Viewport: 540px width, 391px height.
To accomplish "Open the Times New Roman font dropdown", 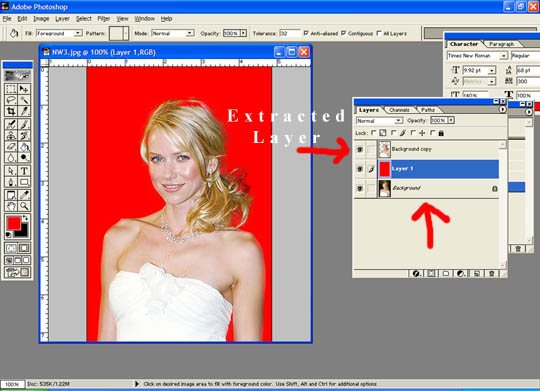I will (503, 56).
